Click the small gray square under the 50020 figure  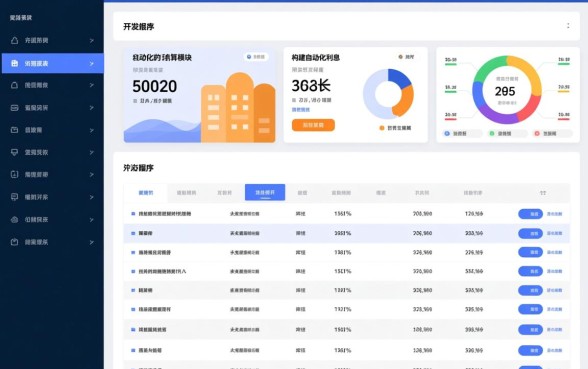[135, 101]
